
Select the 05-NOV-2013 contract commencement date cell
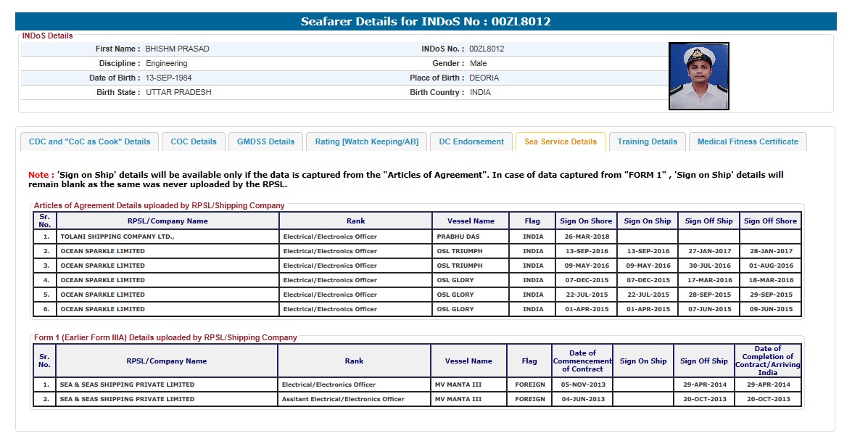(x=582, y=385)
